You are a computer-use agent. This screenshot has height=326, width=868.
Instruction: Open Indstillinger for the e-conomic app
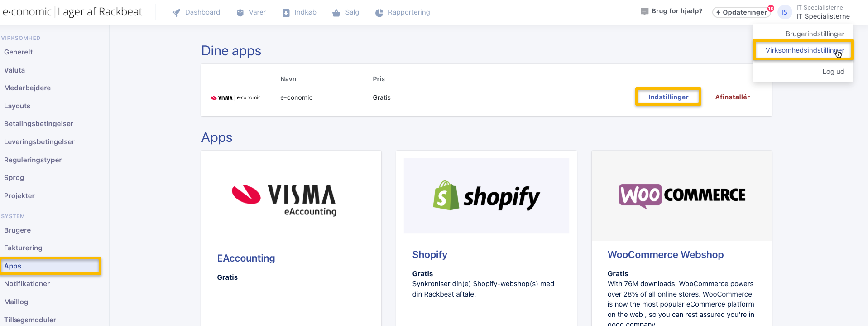668,97
